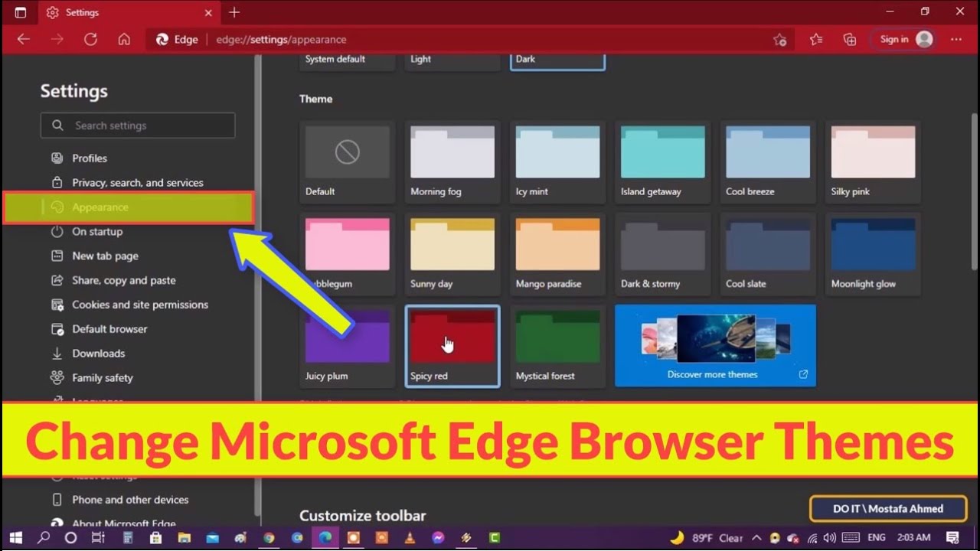Open File Explorer from taskbar
The image size is (980, 551).
point(184,538)
